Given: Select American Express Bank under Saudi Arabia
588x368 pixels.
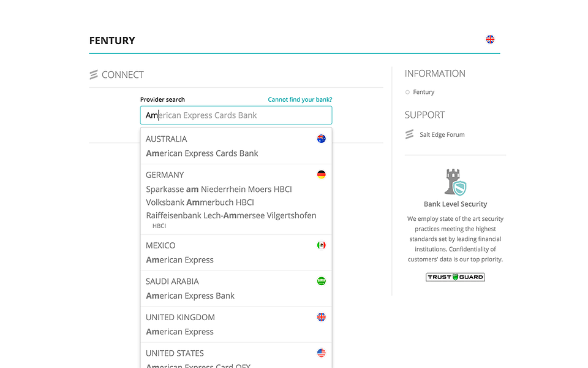Looking at the screenshot, I should pos(190,296).
